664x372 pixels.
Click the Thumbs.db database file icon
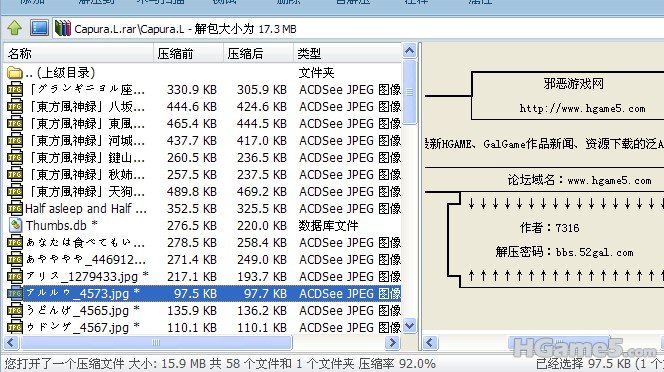[x=15, y=225]
